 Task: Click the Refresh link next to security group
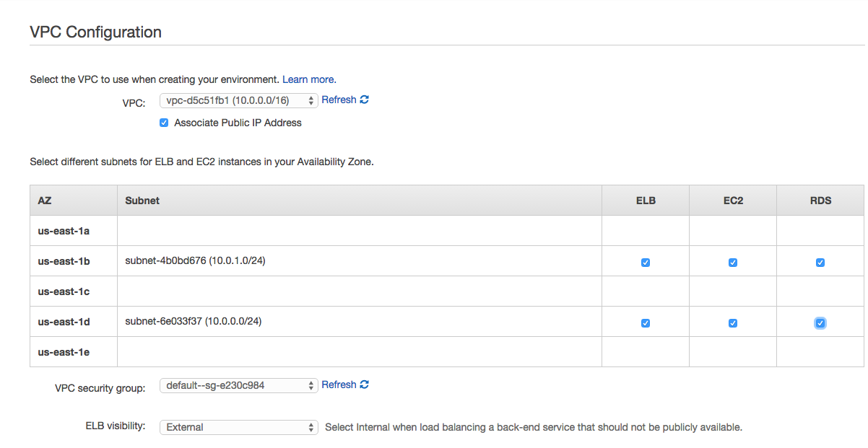tap(339, 385)
